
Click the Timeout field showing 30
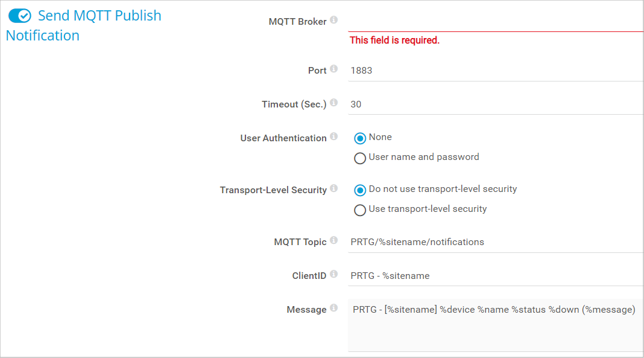pyautogui.click(x=496, y=104)
